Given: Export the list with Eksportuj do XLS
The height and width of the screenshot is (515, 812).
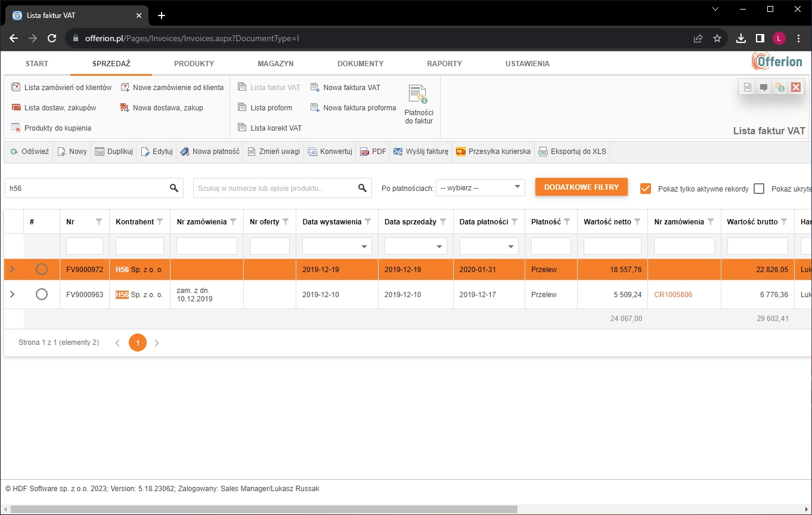Looking at the screenshot, I should click(543, 152).
